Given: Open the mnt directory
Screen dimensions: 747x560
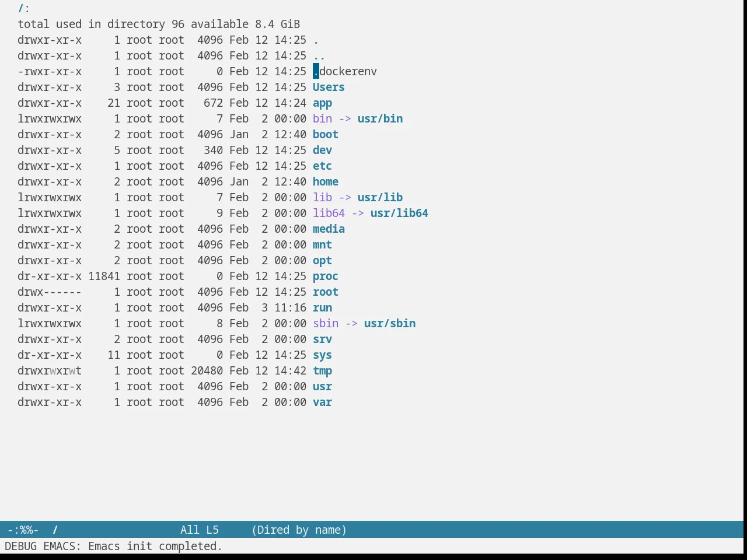Looking at the screenshot, I should [322, 244].
